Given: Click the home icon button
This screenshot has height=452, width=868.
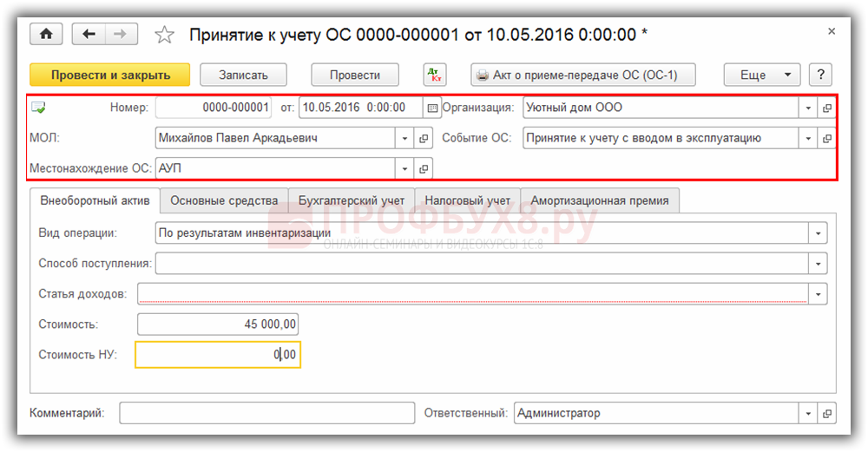Looking at the screenshot, I should tap(46, 34).
